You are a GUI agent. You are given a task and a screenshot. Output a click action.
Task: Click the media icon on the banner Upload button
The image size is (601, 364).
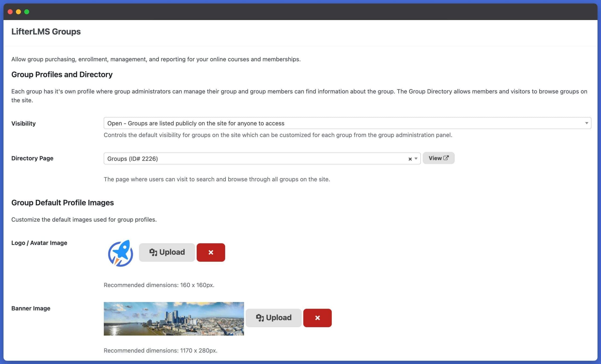[260, 318]
